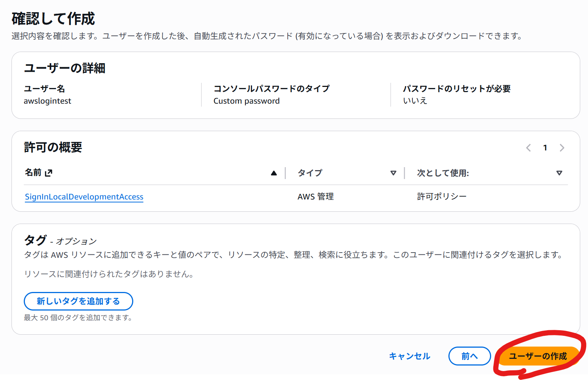Click リソースに関連付けられたタグはありません message

point(109,274)
